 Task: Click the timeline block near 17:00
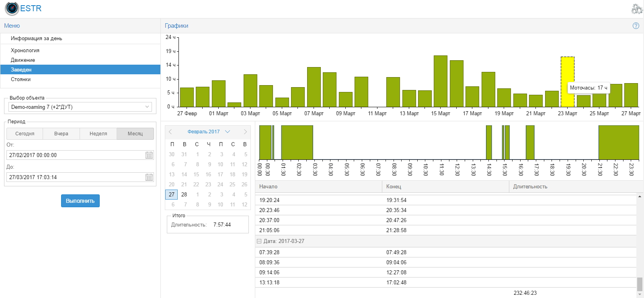click(530, 143)
